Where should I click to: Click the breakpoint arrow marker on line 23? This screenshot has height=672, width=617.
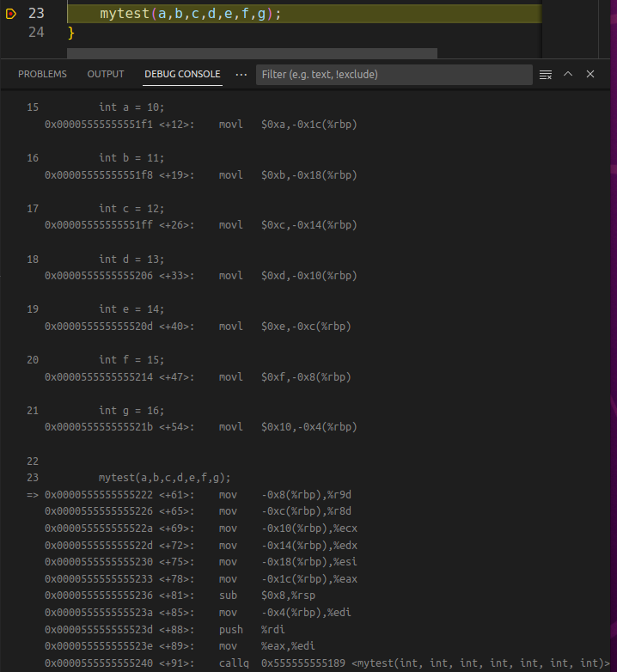pyautogui.click(x=10, y=14)
